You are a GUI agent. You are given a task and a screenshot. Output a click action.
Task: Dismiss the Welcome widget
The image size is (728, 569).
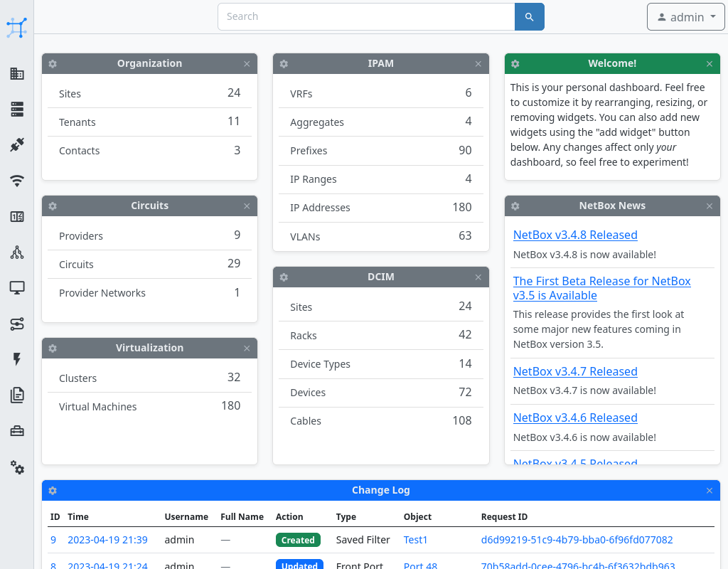(x=709, y=63)
